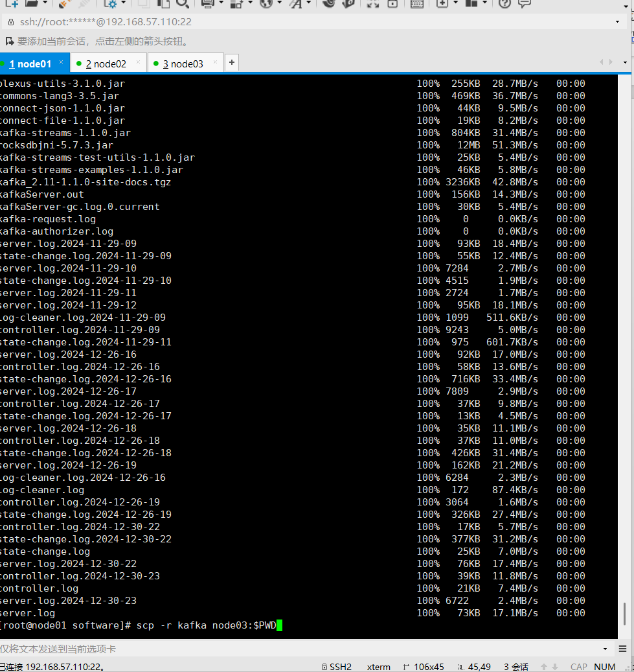Open the dropdown beside the font icon
This screenshot has width=634, height=672.
(309, 3)
